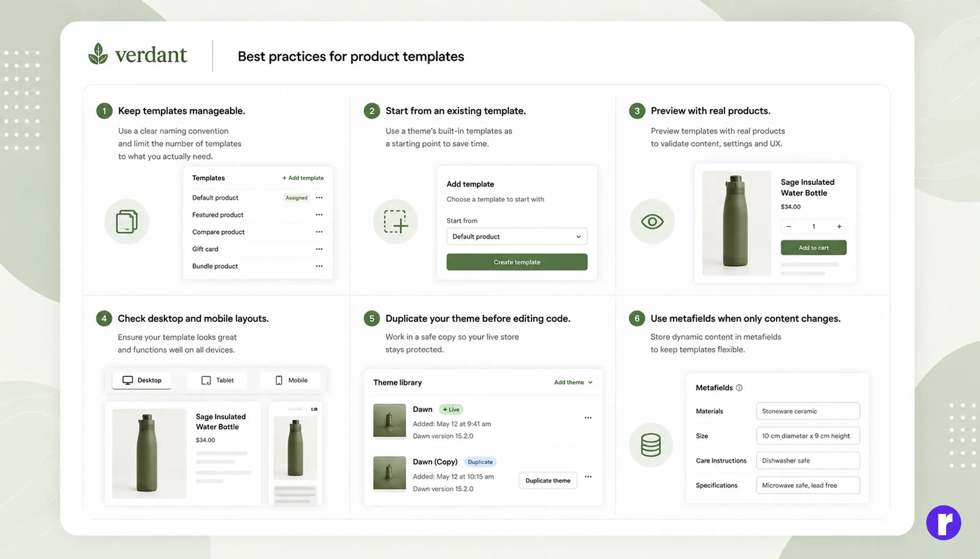The image size is (980, 559).
Task: Click the Duplicate theme button
Action: coord(548,481)
